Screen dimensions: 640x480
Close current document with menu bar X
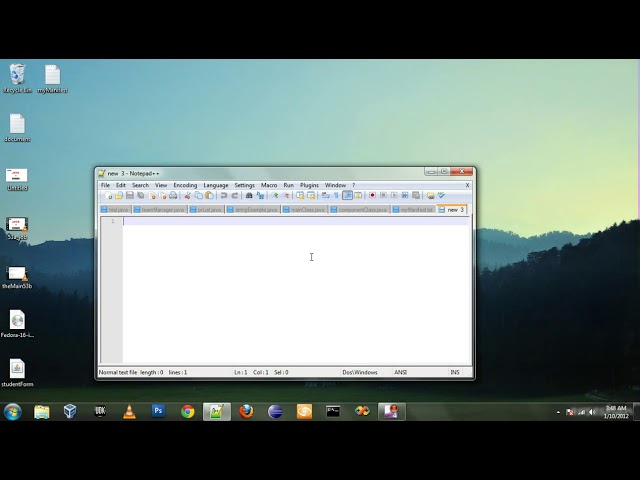click(x=467, y=185)
